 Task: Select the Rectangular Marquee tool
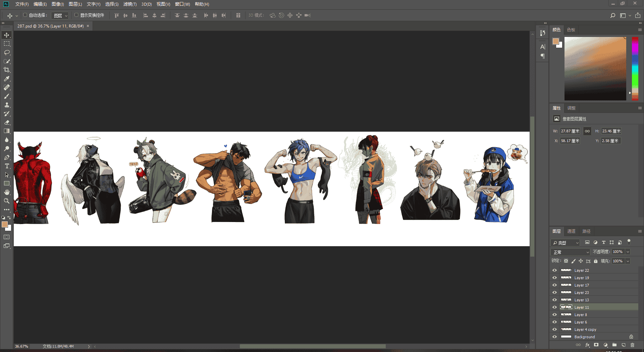7,44
